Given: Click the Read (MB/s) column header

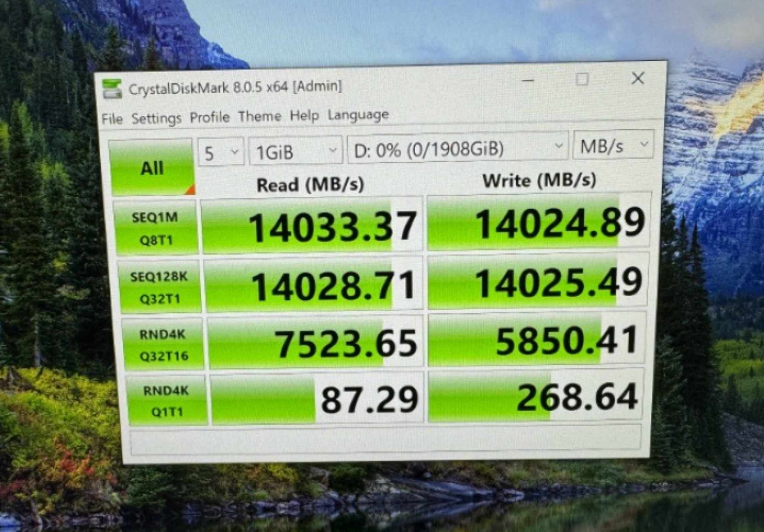Looking at the screenshot, I should click(x=310, y=185).
